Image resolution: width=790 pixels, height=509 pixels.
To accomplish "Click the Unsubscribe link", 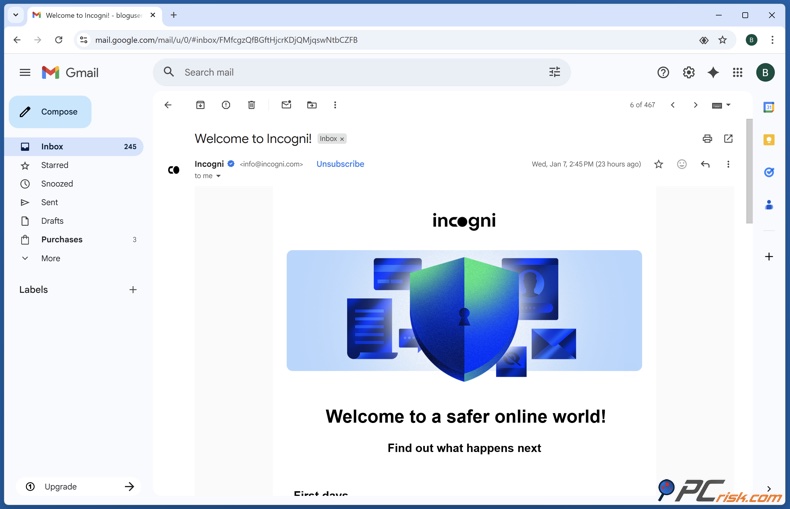I will click(340, 164).
